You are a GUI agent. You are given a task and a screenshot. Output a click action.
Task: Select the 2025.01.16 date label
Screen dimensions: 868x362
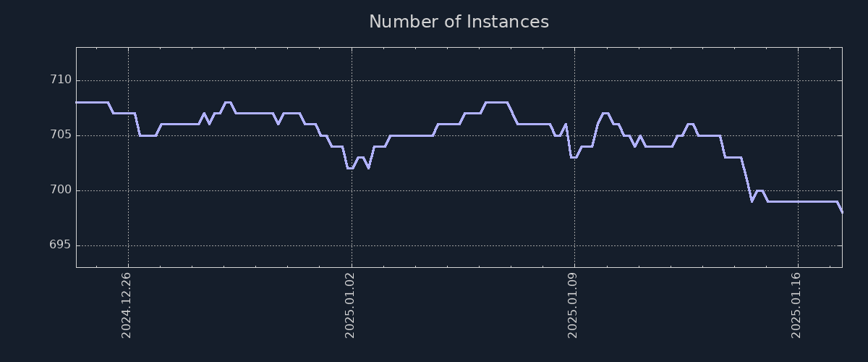(796, 304)
